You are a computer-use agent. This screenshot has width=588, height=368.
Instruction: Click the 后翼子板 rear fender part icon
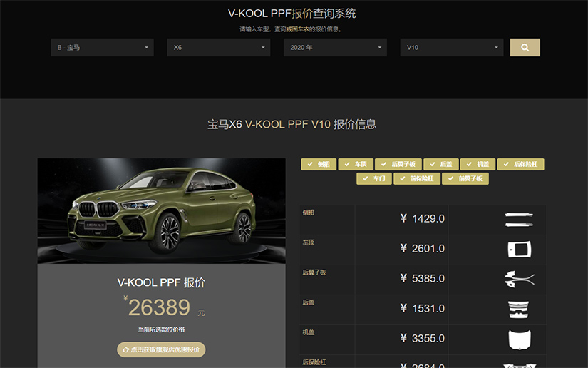tap(520, 280)
